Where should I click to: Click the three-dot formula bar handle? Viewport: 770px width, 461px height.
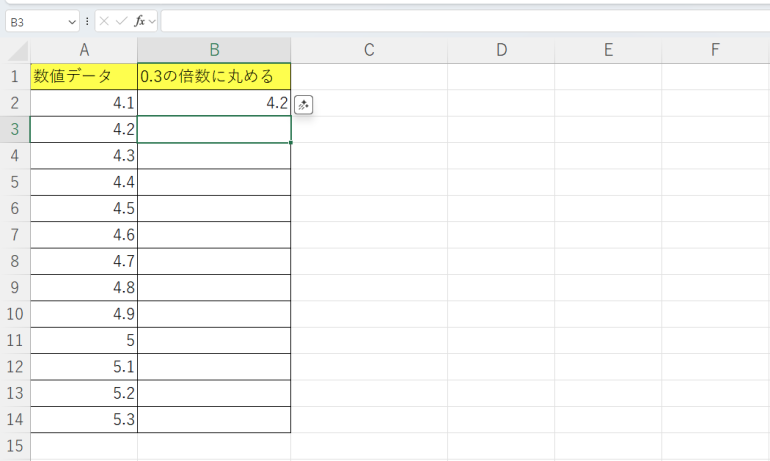(87, 22)
